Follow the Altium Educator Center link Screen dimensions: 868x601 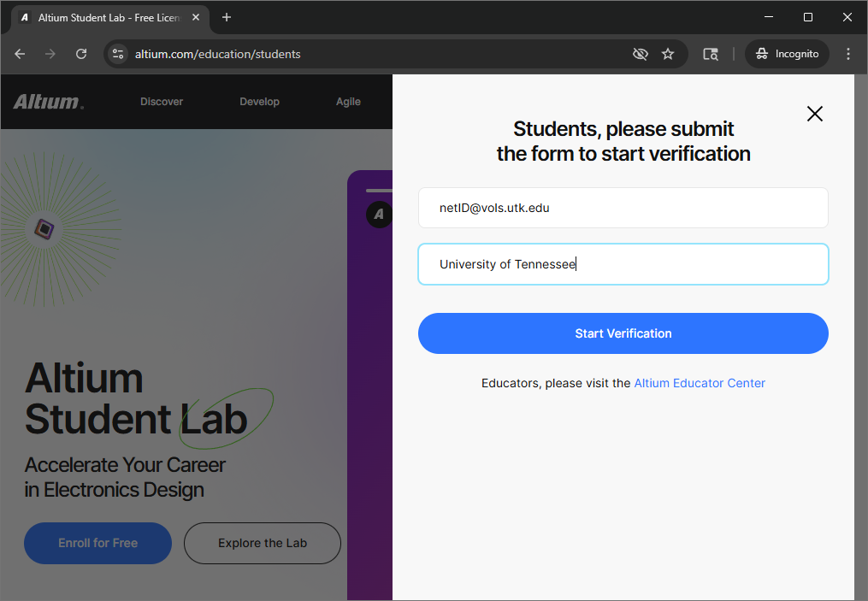click(699, 383)
